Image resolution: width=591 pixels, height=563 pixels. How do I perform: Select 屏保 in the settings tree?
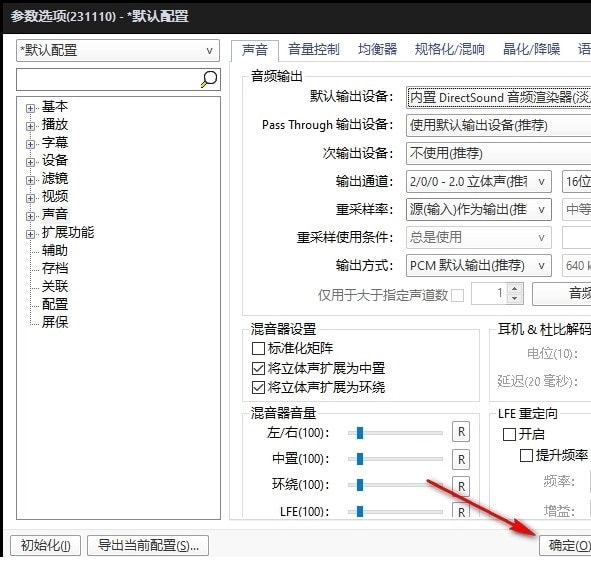[55, 322]
